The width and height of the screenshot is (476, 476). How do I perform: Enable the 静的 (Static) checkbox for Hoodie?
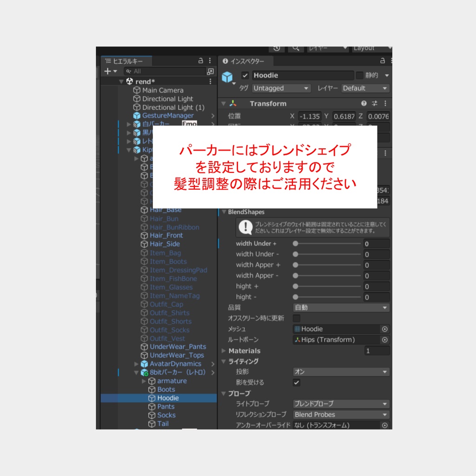point(360,75)
